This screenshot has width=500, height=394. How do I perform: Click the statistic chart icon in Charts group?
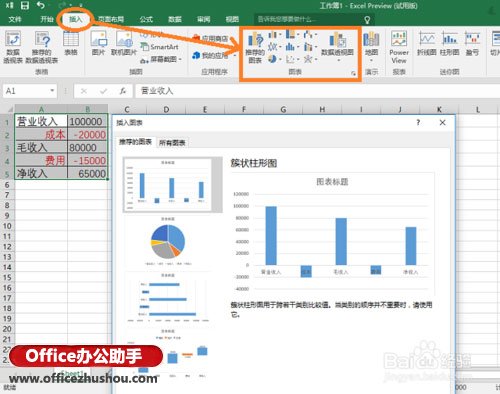[290, 47]
